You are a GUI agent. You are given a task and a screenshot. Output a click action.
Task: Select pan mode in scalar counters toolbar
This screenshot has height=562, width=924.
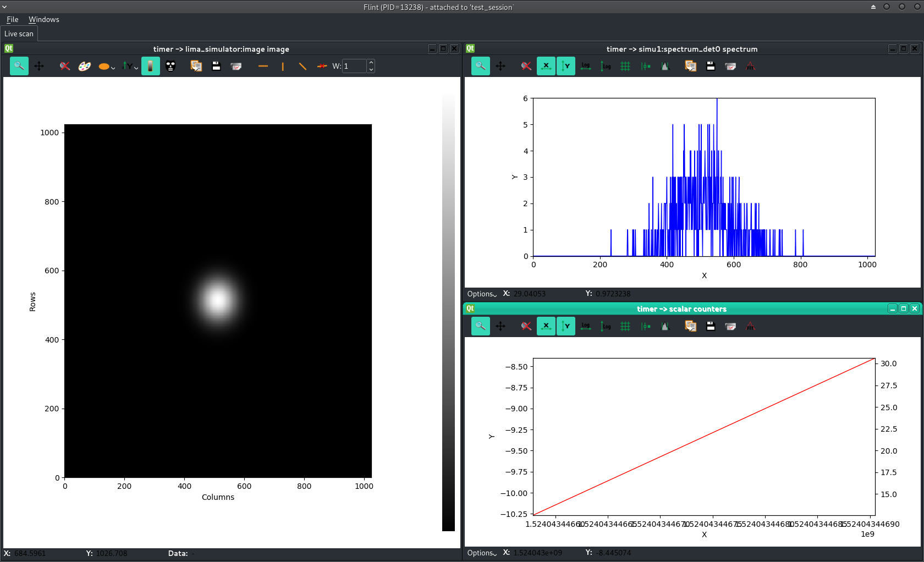pos(501,326)
